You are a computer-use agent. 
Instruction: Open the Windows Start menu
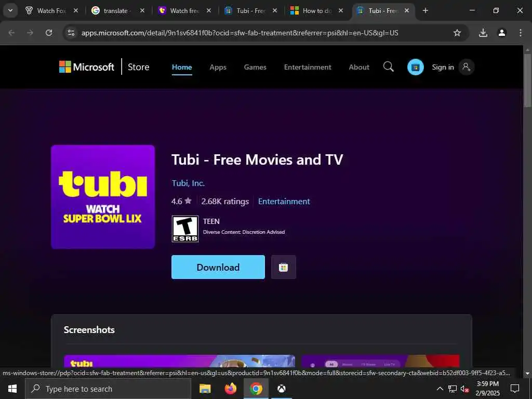point(12,389)
